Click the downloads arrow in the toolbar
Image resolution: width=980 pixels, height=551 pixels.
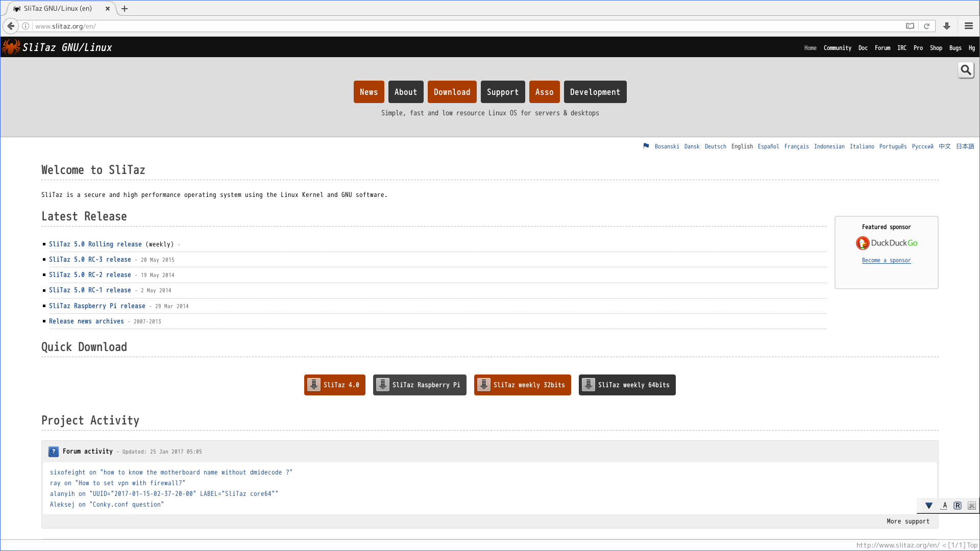[x=947, y=26]
